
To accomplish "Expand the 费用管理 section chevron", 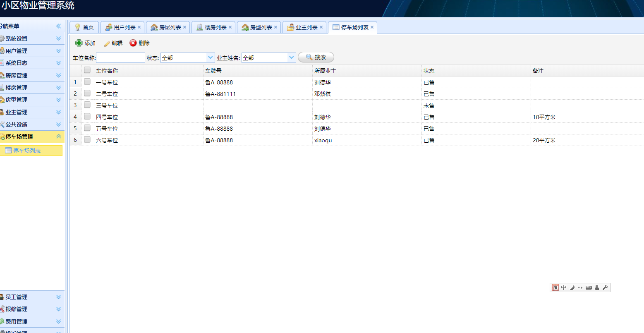I will point(58,321).
